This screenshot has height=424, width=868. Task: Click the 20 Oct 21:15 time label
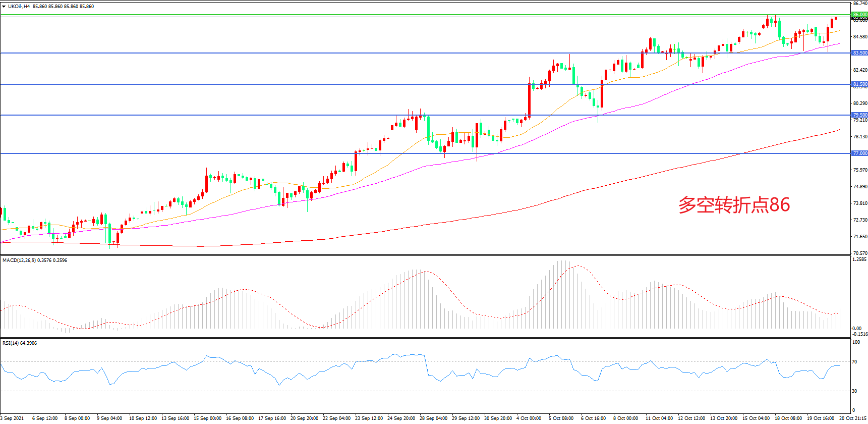pyautogui.click(x=853, y=418)
